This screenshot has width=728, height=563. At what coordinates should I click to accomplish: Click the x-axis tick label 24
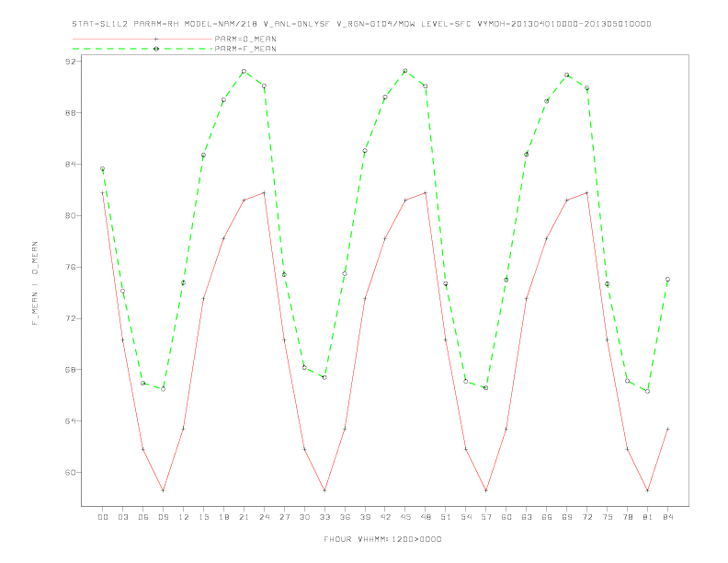[264, 517]
